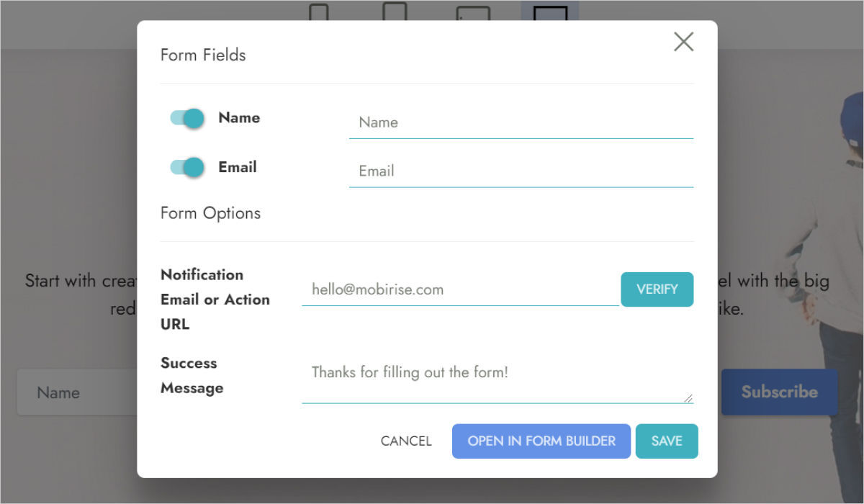Viewport: 864px width, 504px height.
Task: Grab the Success Message textarea resize handle
Action: [688, 398]
